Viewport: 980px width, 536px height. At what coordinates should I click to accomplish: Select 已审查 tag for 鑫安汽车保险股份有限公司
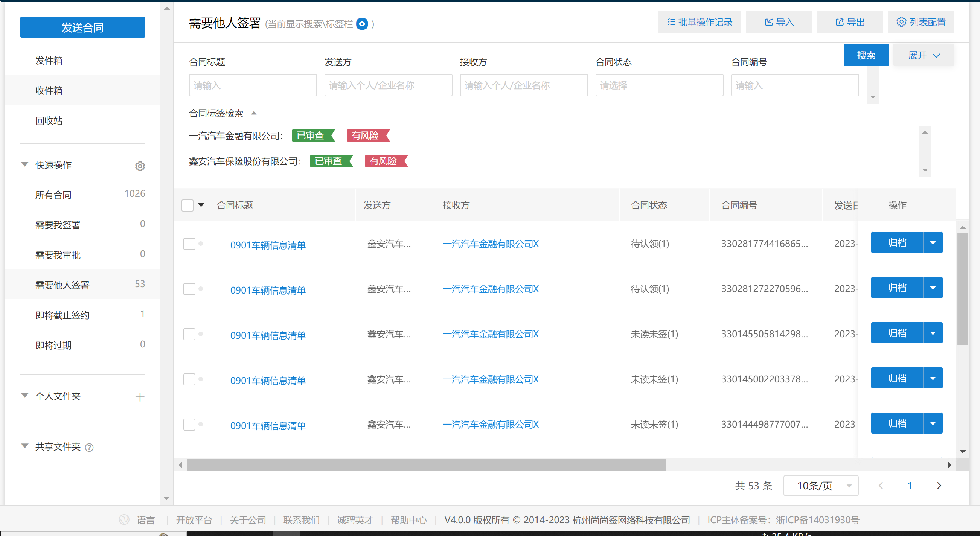331,161
